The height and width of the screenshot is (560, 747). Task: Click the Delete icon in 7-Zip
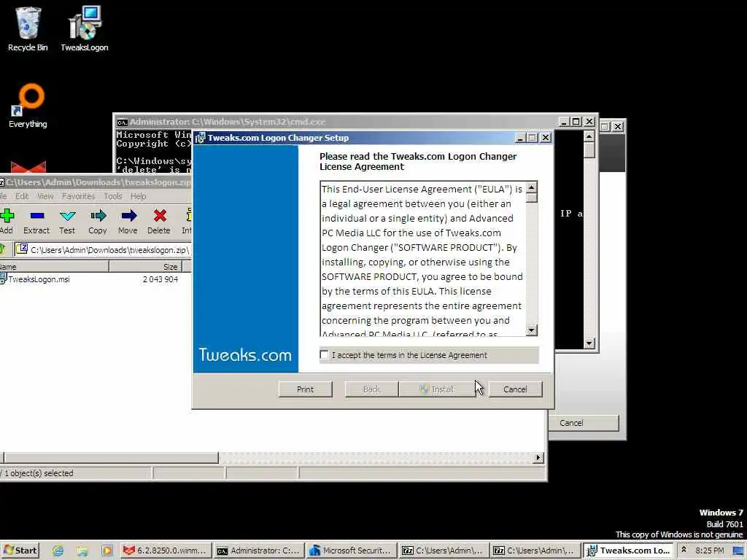click(x=159, y=222)
